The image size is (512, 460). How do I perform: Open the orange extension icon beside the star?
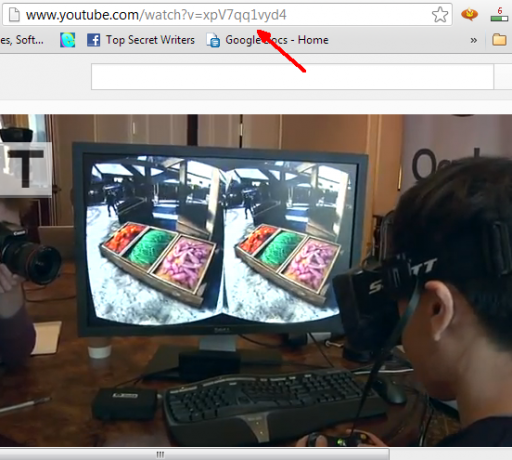click(469, 14)
